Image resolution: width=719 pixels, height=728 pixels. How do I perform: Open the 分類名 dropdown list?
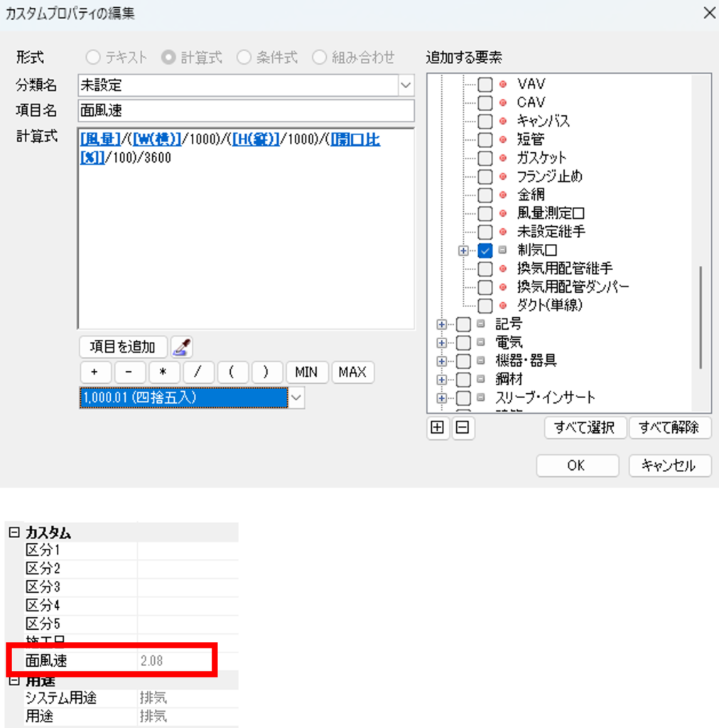(x=406, y=85)
